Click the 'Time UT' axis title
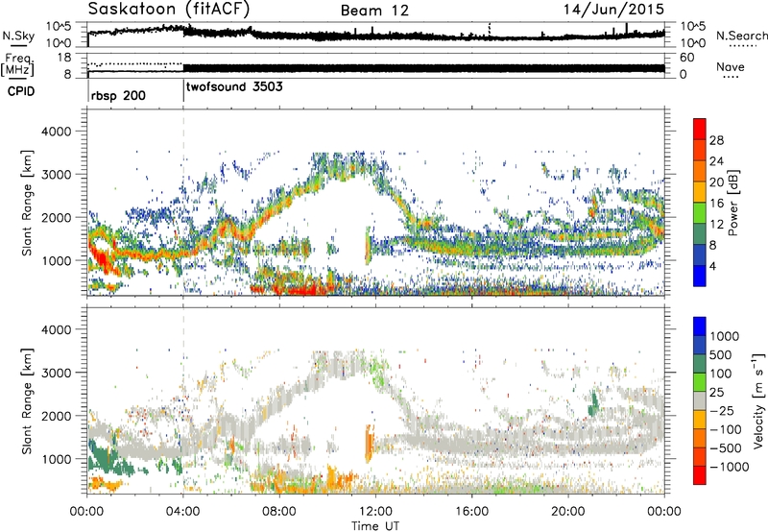Viewport: 768px width, 532px height. [375, 526]
